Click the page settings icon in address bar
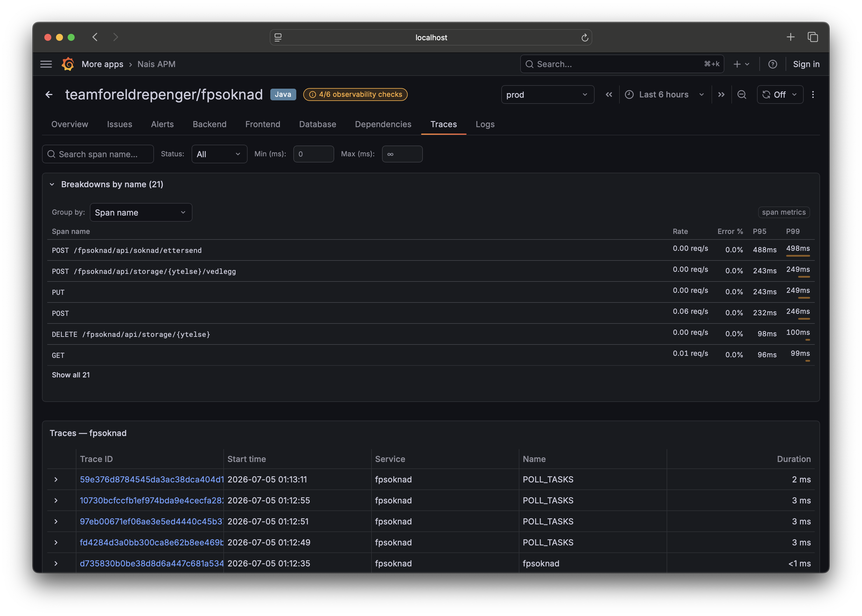This screenshot has height=616, width=862. 278,38
